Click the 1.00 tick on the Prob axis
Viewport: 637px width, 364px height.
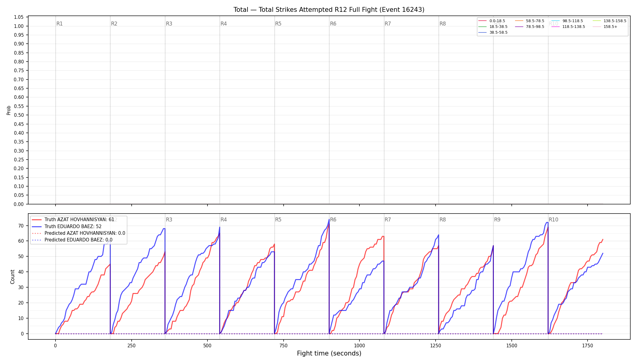(19, 26)
